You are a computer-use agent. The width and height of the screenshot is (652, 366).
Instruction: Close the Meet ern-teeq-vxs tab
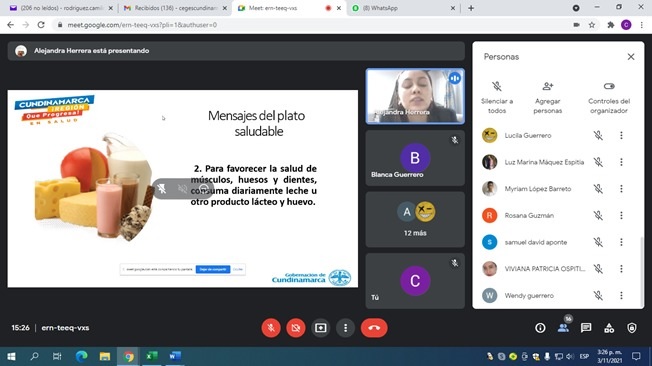pyautogui.click(x=339, y=8)
